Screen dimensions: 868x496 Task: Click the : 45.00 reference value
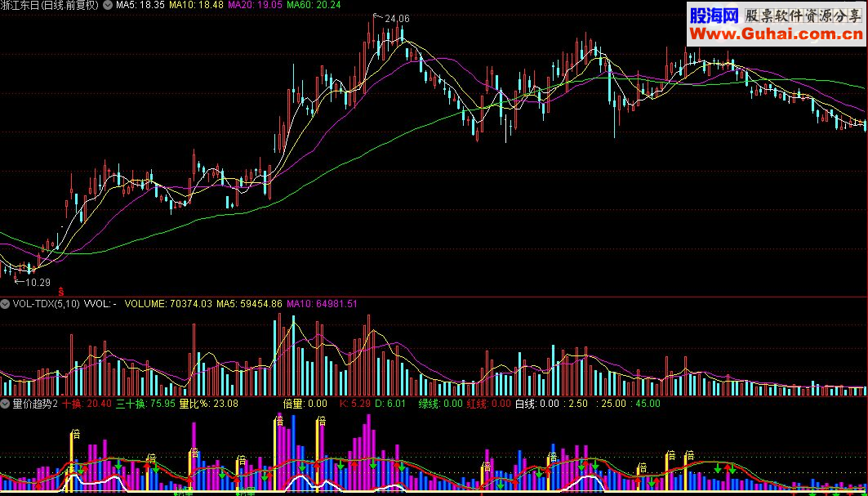645,404
